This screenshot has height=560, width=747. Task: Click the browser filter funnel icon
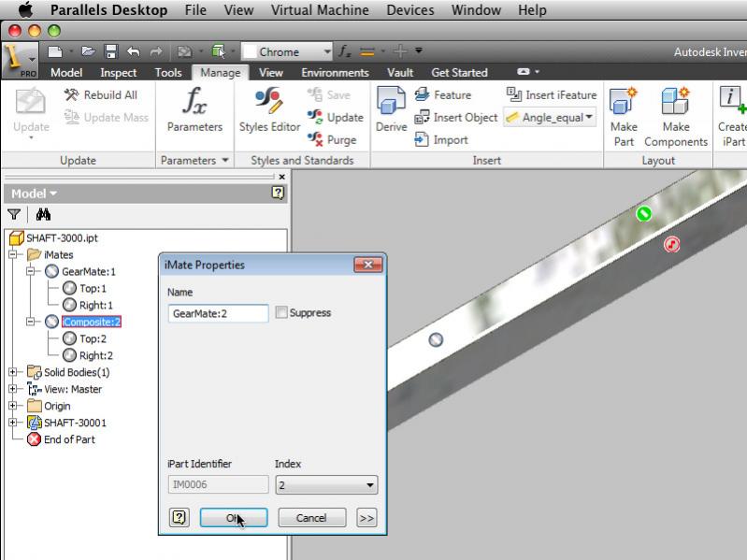click(14, 215)
